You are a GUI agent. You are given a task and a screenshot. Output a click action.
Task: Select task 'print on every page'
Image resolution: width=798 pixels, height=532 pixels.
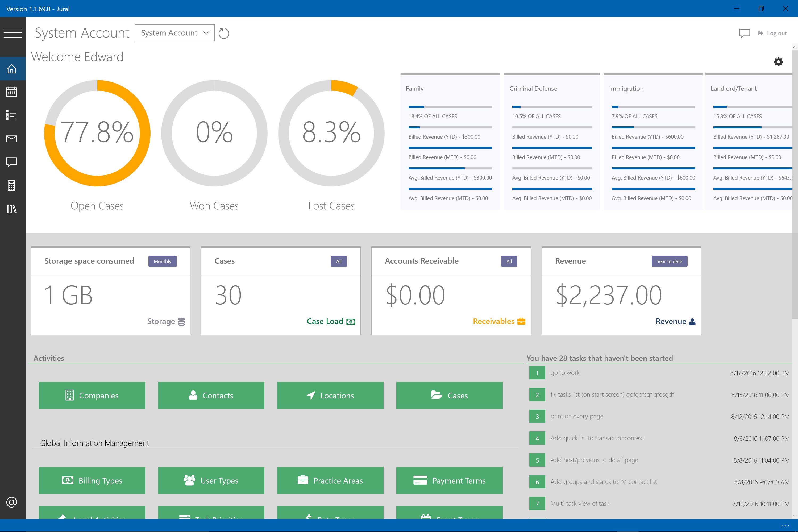click(x=577, y=416)
